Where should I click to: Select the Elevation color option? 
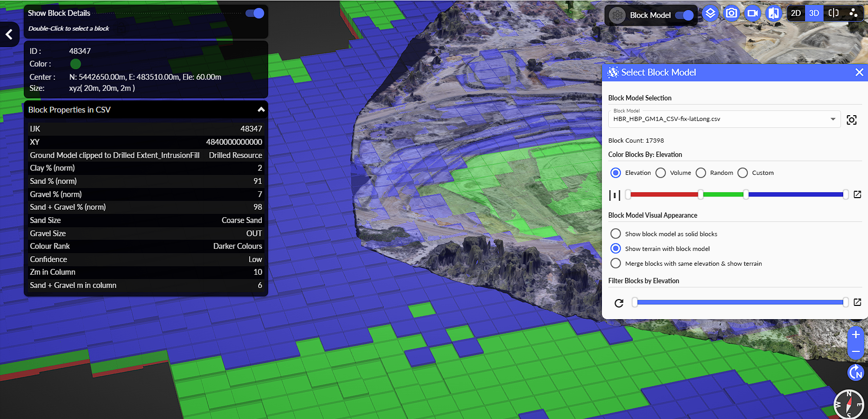click(x=616, y=173)
